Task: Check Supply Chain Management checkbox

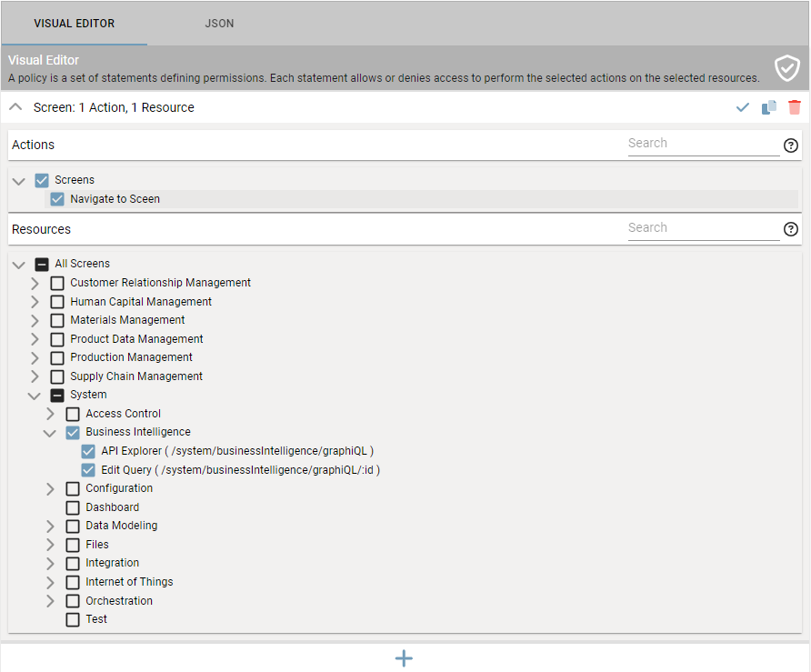Action: (57, 376)
